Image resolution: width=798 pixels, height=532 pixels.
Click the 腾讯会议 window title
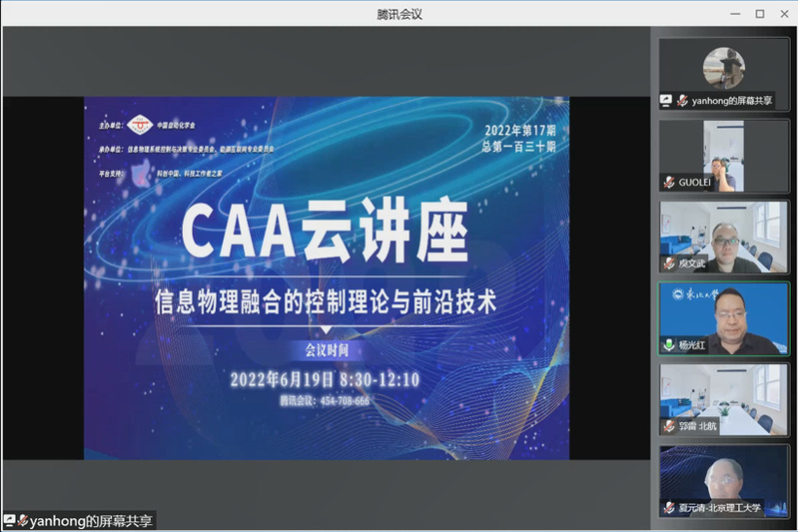(399, 13)
